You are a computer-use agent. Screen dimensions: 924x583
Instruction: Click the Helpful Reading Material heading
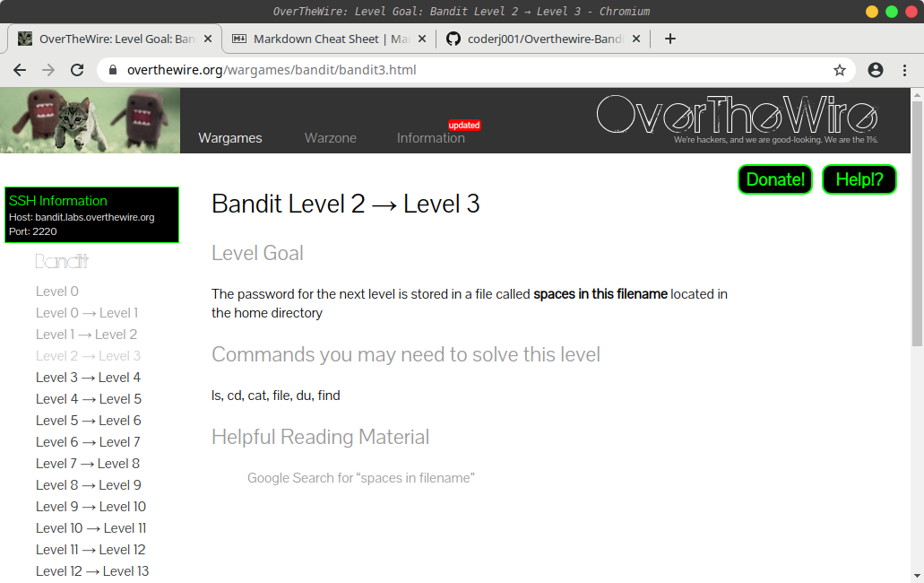click(x=320, y=437)
